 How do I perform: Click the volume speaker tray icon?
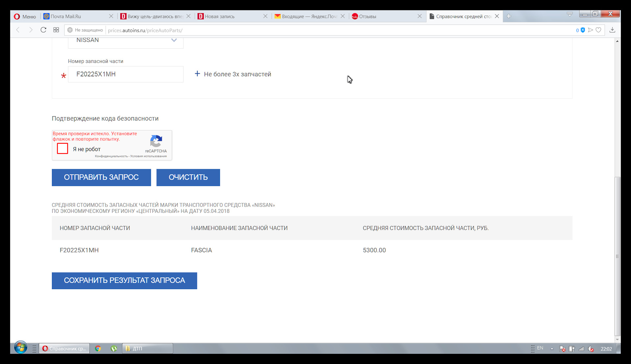pyautogui.click(x=591, y=349)
